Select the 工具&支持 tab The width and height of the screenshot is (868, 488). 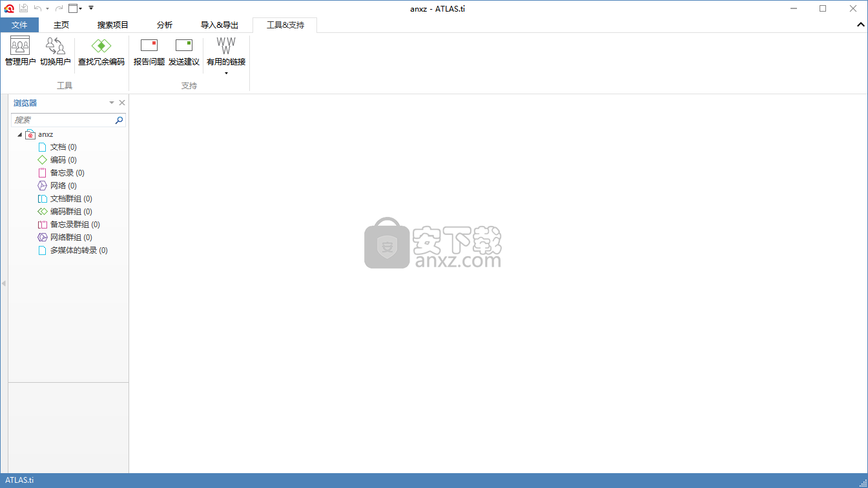(x=285, y=25)
